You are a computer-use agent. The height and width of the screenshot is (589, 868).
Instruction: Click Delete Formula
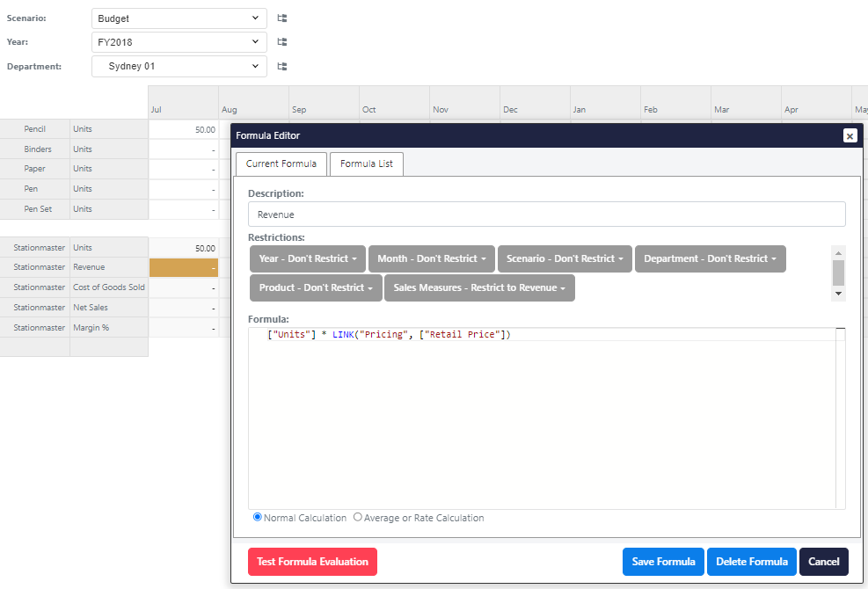pos(751,561)
